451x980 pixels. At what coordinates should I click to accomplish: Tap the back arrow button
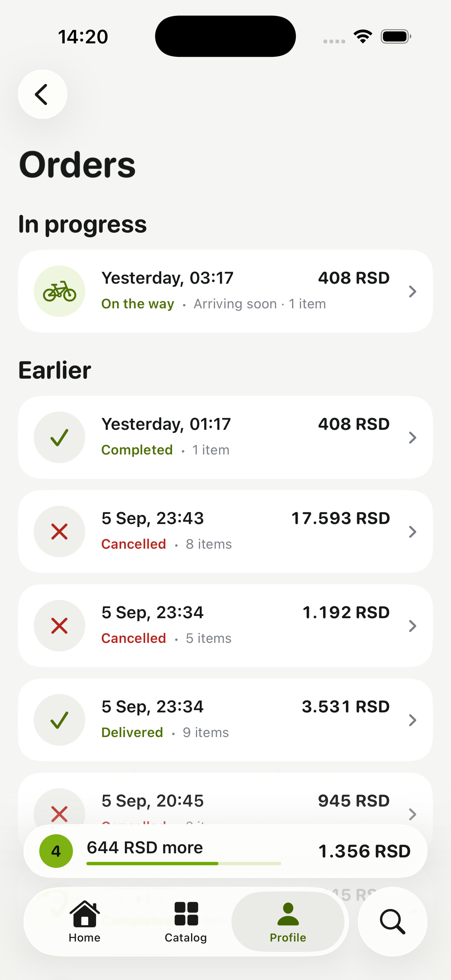coord(43,94)
